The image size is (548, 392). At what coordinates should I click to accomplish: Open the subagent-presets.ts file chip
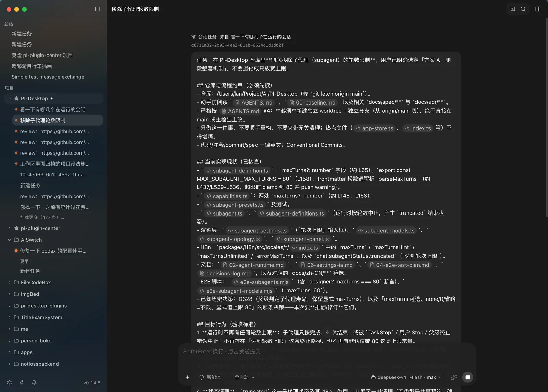235,205
